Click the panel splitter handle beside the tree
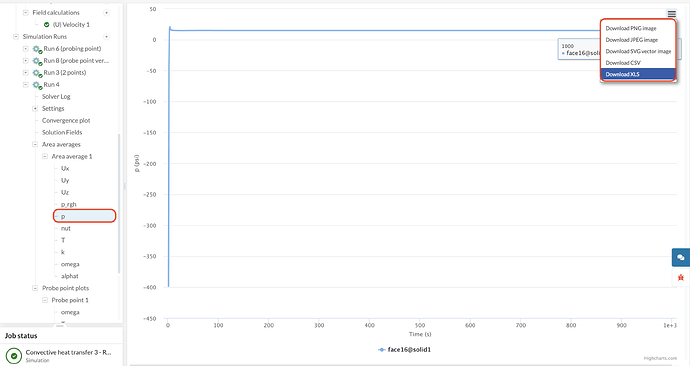Image resolution: width=690 pixels, height=366 pixels. pyautogui.click(x=125, y=186)
